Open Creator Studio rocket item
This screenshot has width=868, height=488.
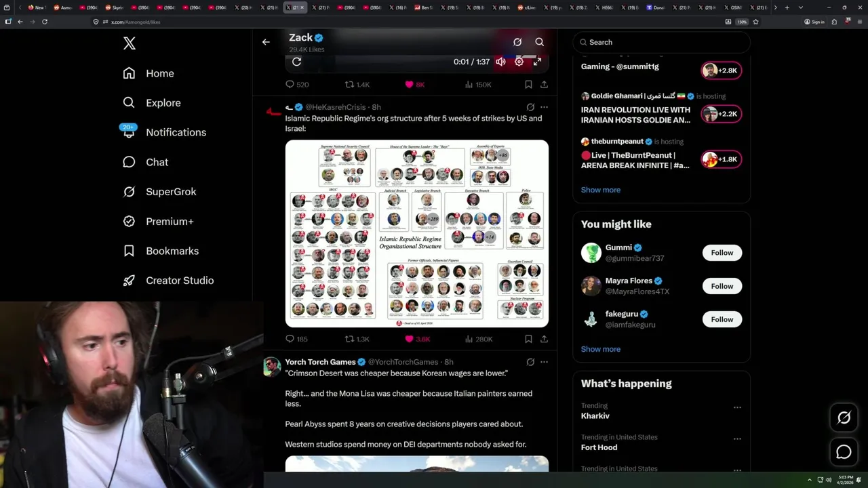pos(168,281)
